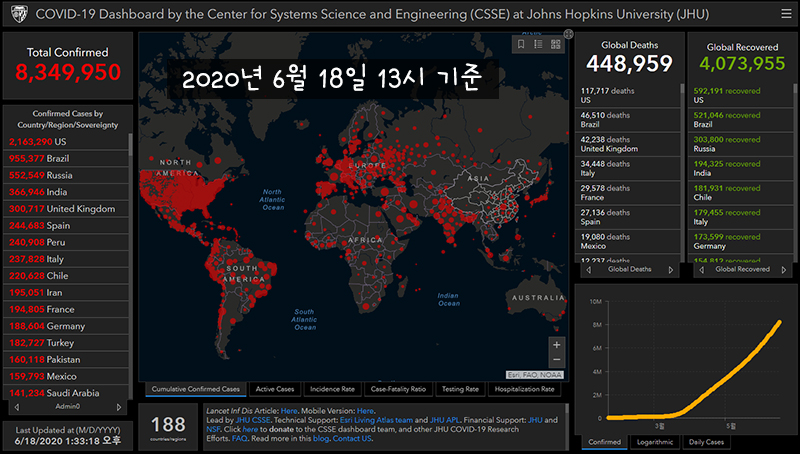Select the 181,931 recovered Chile row

pyautogui.click(x=740, y=193)
